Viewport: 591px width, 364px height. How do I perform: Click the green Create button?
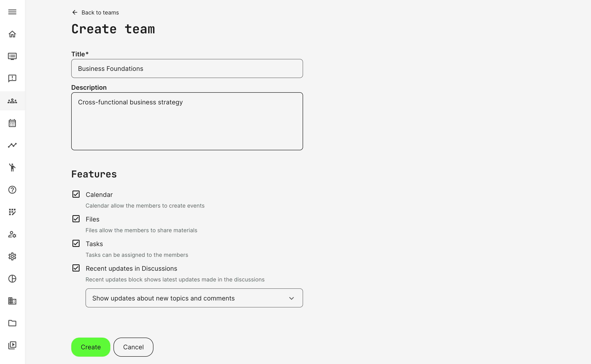pyautogui.click(x=91, y=347)
